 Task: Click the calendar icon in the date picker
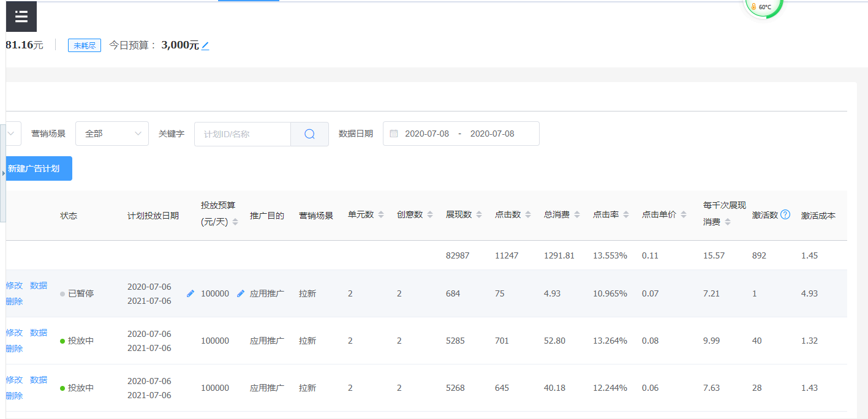[394, 134]
